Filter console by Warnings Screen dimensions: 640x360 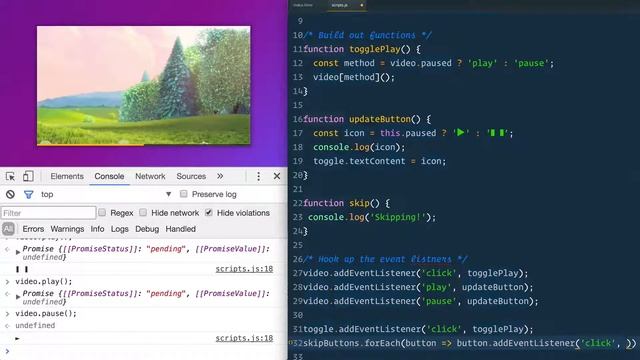[x=67, y=229]
